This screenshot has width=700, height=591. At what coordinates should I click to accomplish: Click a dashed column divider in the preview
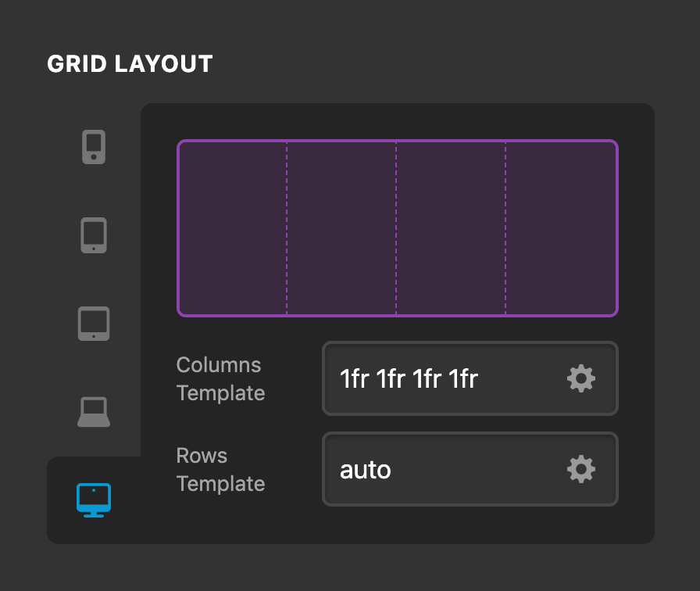[288, 228]
